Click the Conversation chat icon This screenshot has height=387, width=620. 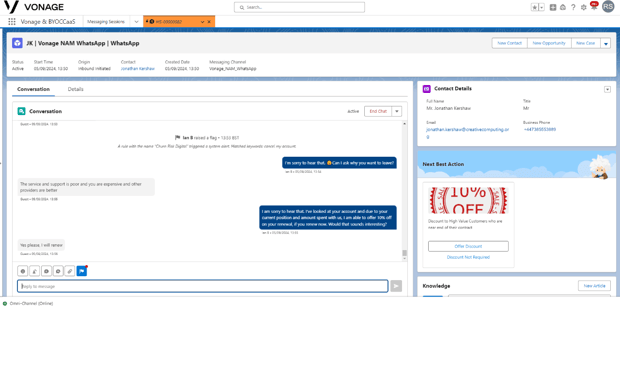[21, 111]
